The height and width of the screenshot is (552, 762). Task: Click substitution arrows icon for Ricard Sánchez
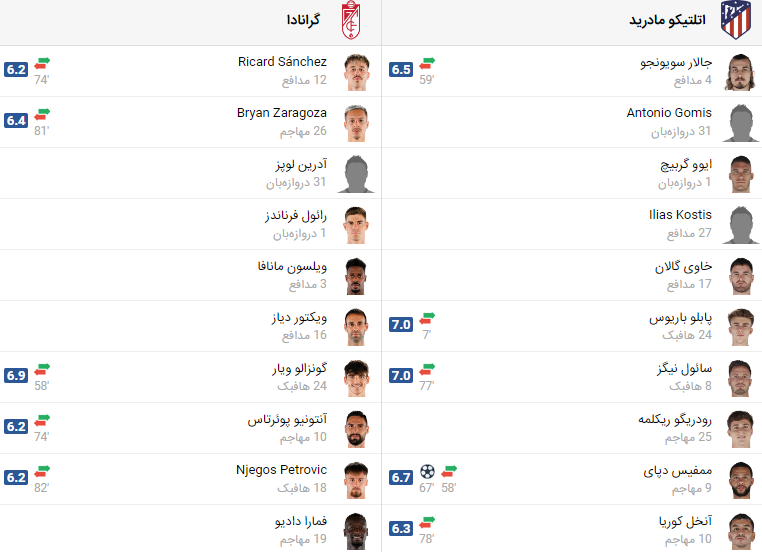click(x=42, y=63)
